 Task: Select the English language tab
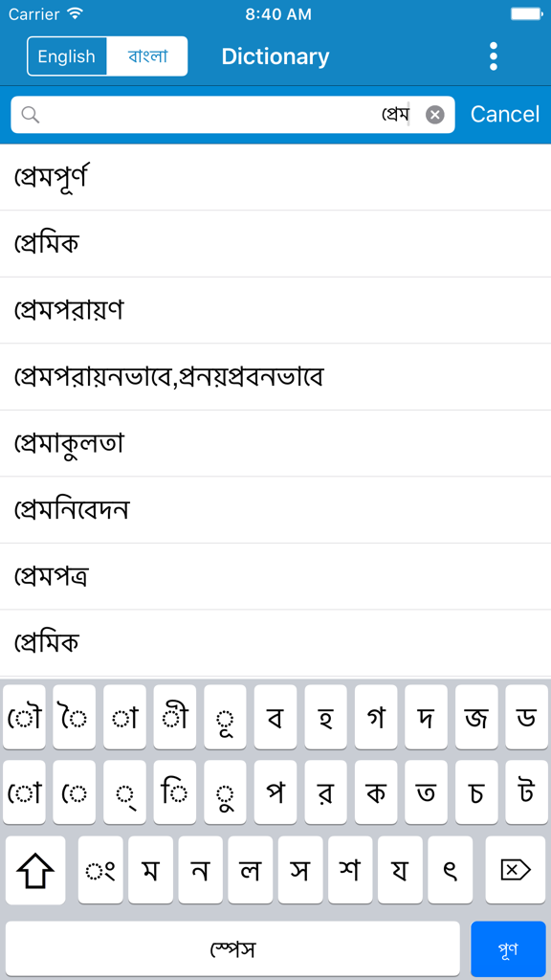[67, 56]
